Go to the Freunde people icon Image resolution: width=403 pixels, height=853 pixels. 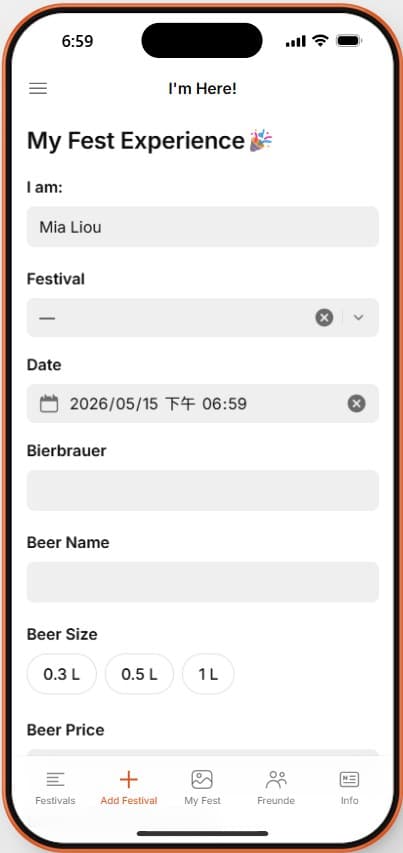pos(276,780)
